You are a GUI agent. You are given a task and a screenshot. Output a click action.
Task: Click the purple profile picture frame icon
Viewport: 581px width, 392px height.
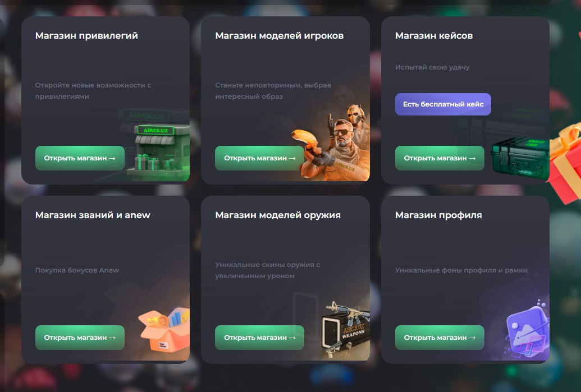pyautogui.click(x=528, y=328)
